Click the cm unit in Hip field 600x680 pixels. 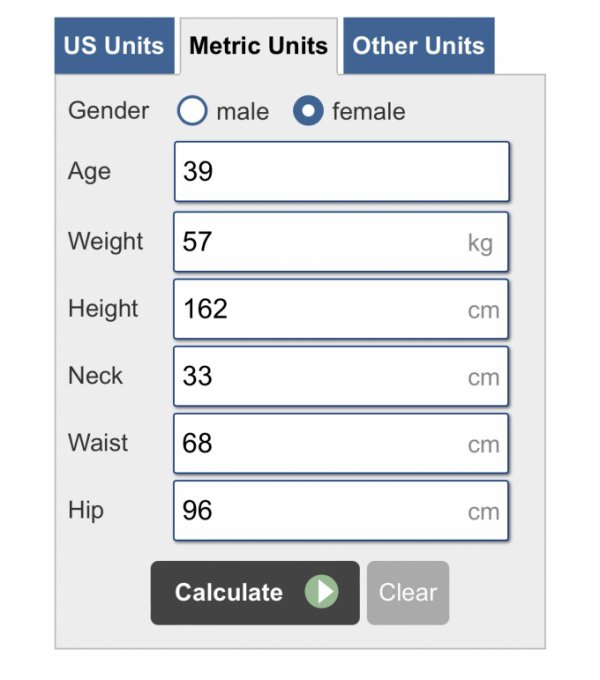(483, 512)
